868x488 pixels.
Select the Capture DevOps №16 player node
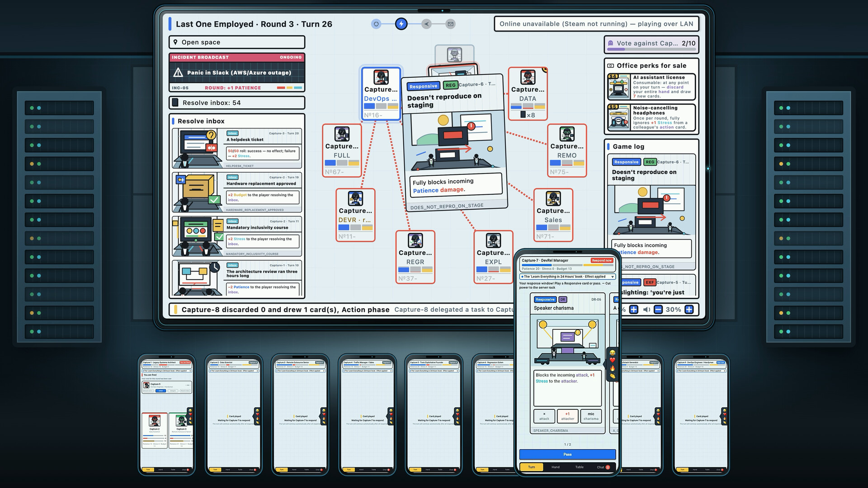(381, 94)
